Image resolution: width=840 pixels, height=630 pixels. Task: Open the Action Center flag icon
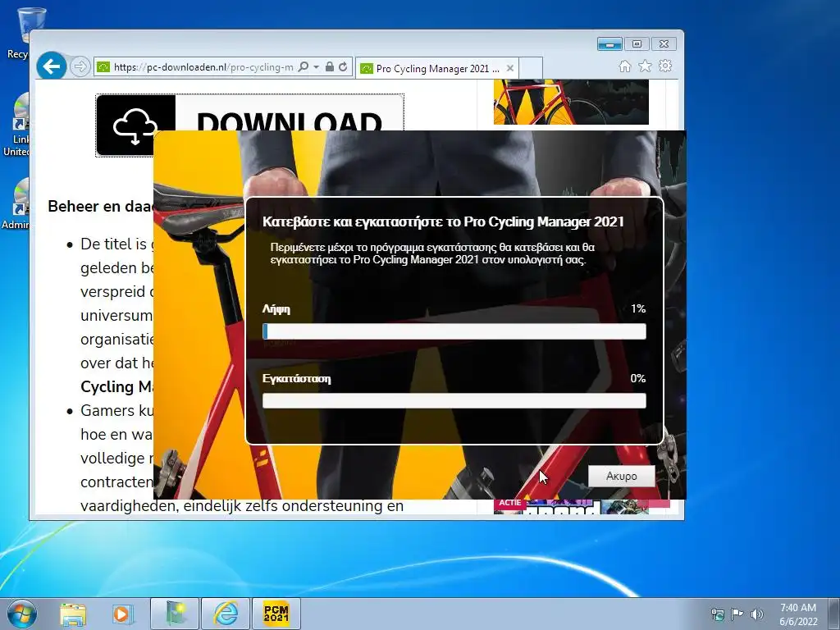point(737,614)
